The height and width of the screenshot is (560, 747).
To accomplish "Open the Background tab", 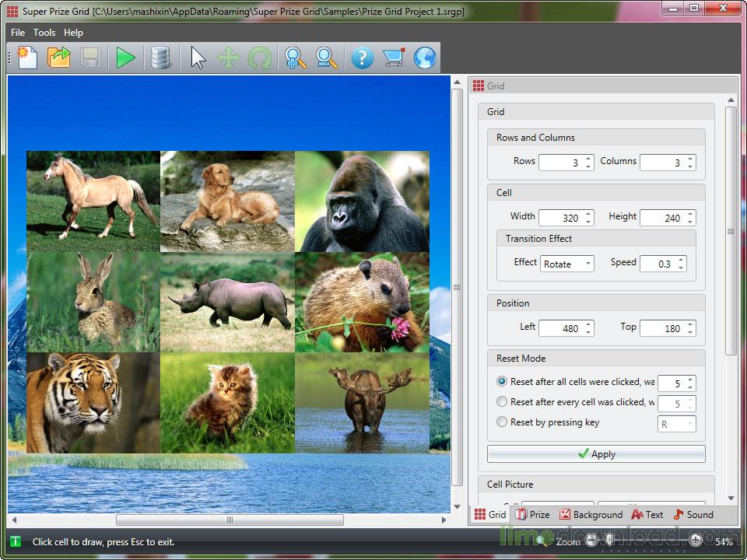I will pos(591,514).
